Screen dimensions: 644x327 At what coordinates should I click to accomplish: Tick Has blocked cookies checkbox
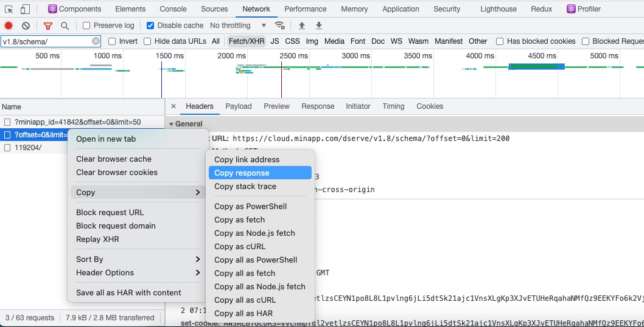point(500,41)
